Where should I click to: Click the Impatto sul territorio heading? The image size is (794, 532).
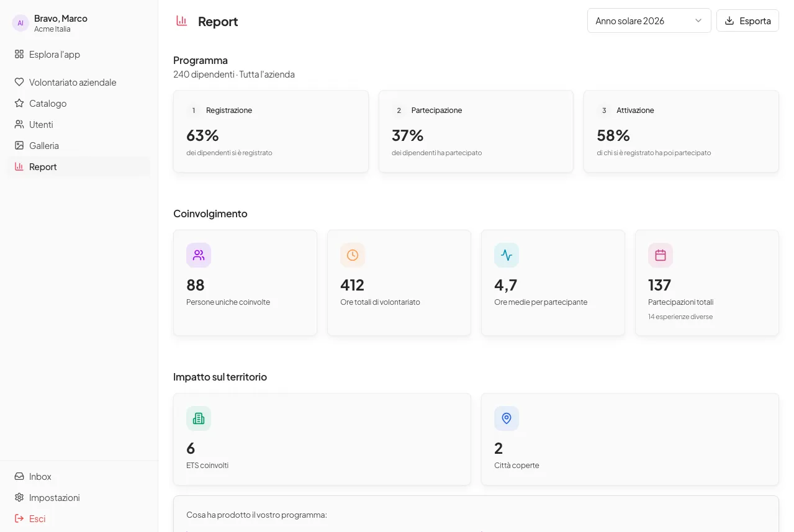pos(220,377)
